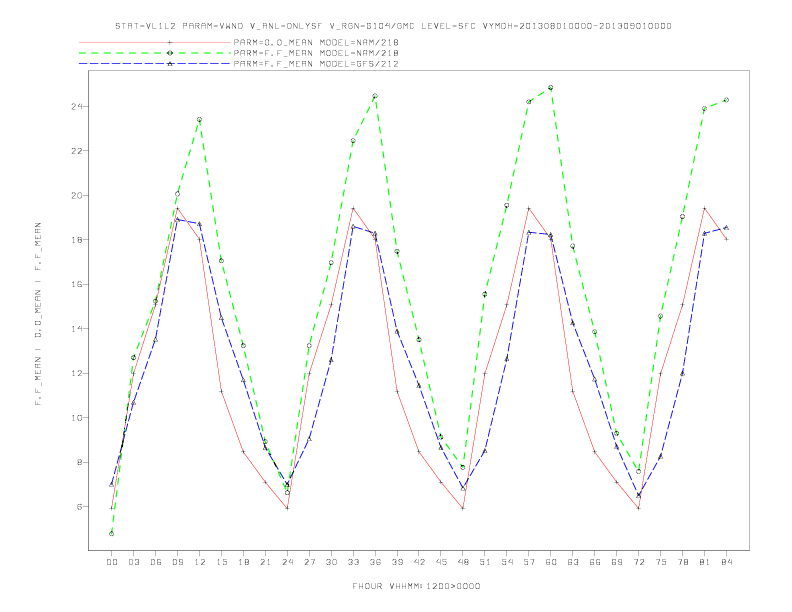Click the circle marker on the green legend line

(170, 53)
